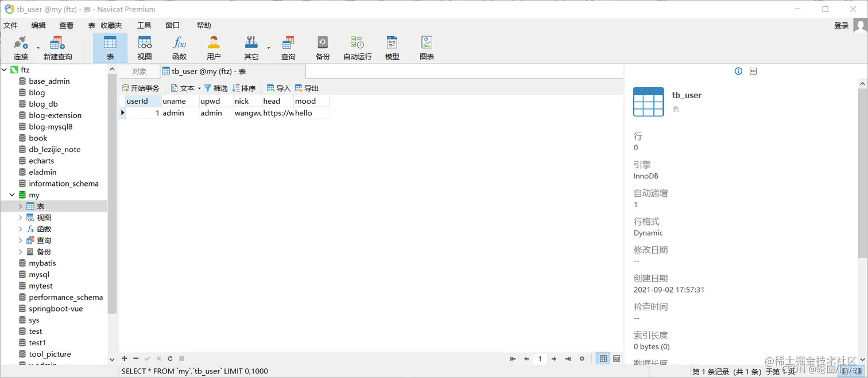The image size is (868, 378).
Task: Switch to the 对象 tab
Action: pos(139,71)
